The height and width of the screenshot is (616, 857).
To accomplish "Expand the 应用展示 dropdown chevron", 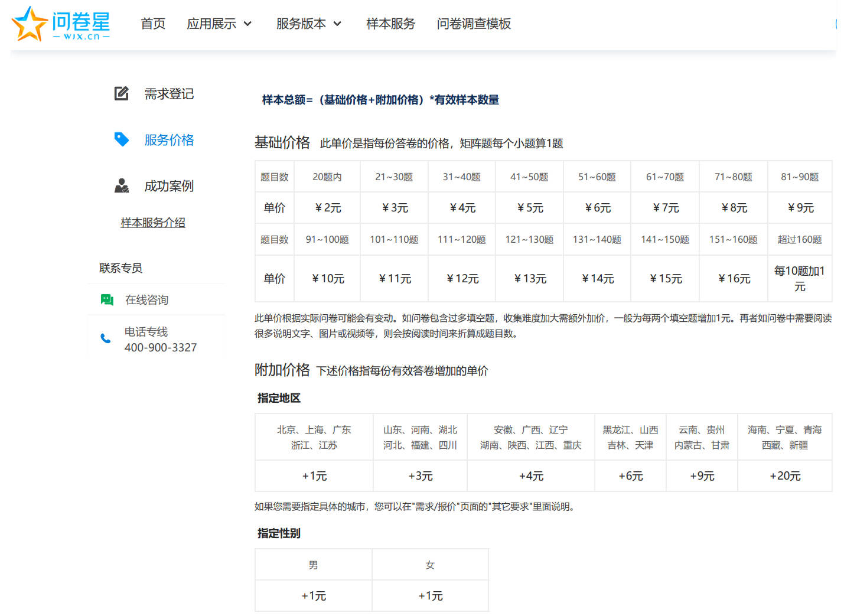I will (x=247, y=24).
